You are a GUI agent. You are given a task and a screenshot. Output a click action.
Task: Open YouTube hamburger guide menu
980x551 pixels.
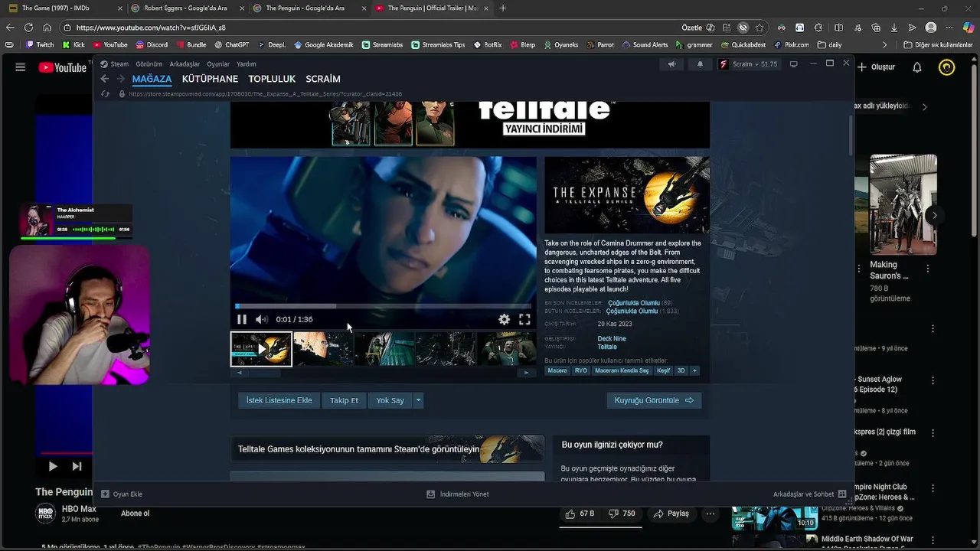point(21,67)
